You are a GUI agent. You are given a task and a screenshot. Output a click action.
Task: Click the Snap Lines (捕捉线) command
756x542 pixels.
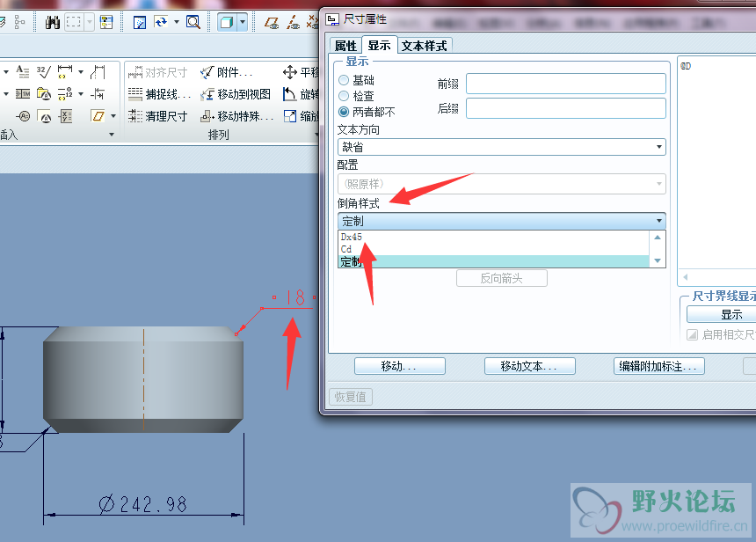[160, 93]
